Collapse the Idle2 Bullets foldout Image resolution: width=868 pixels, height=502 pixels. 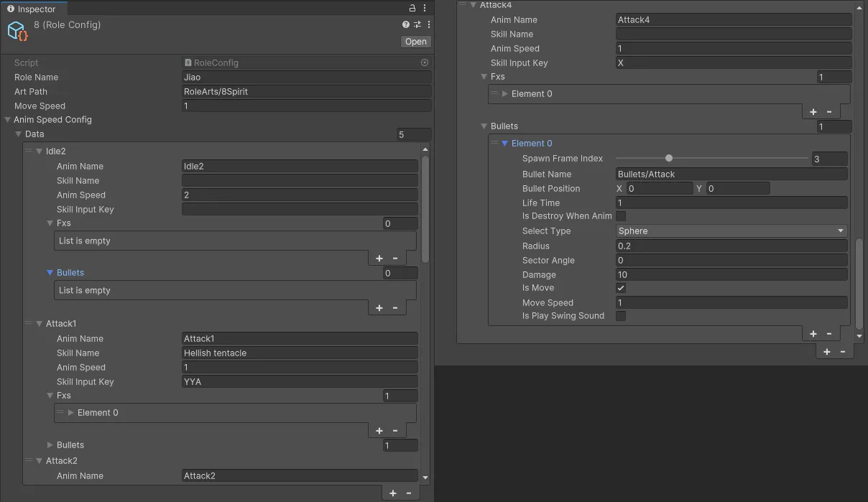click(x=50, y=273)
